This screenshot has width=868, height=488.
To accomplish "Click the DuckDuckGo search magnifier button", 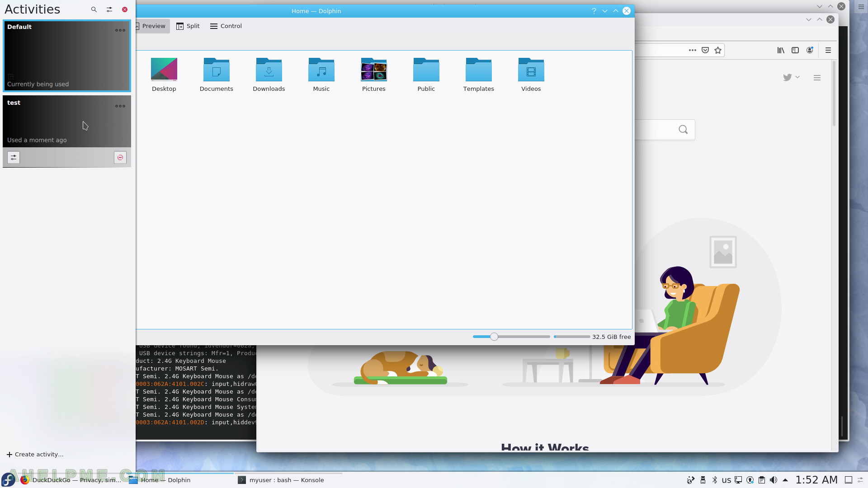I will 683,130.
